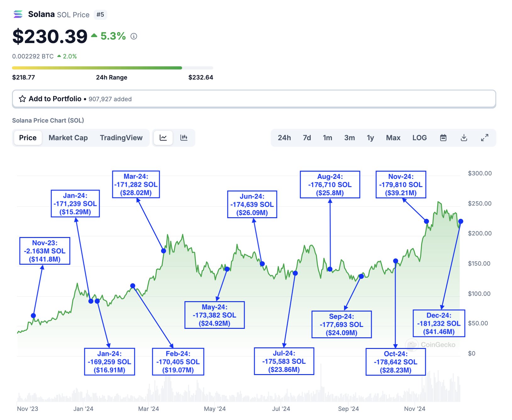Screen dimensions: 512x420
Task: Click the #5 rank badge
Action: coord(100,15)
